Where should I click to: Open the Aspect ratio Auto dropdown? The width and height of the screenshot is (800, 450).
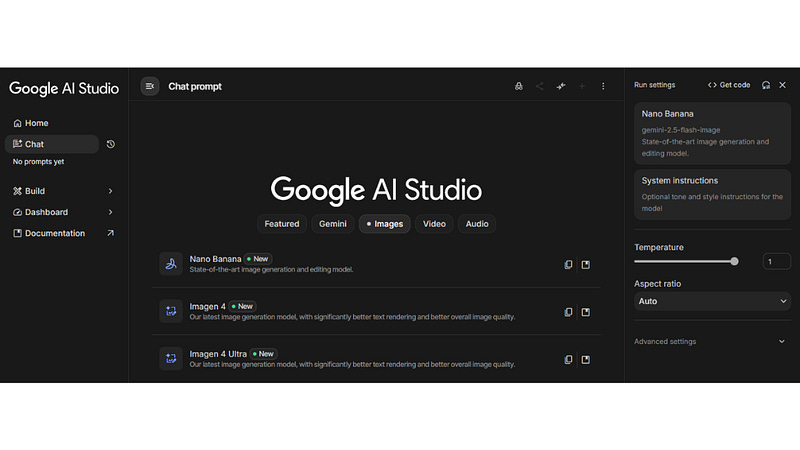pyautogui.click(x=712, y=301)
